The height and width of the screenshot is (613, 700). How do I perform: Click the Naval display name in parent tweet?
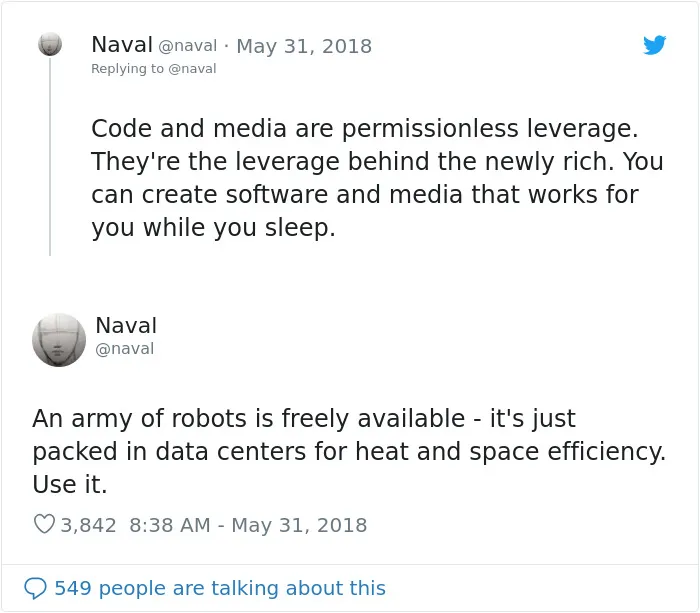tap(122, 45)
